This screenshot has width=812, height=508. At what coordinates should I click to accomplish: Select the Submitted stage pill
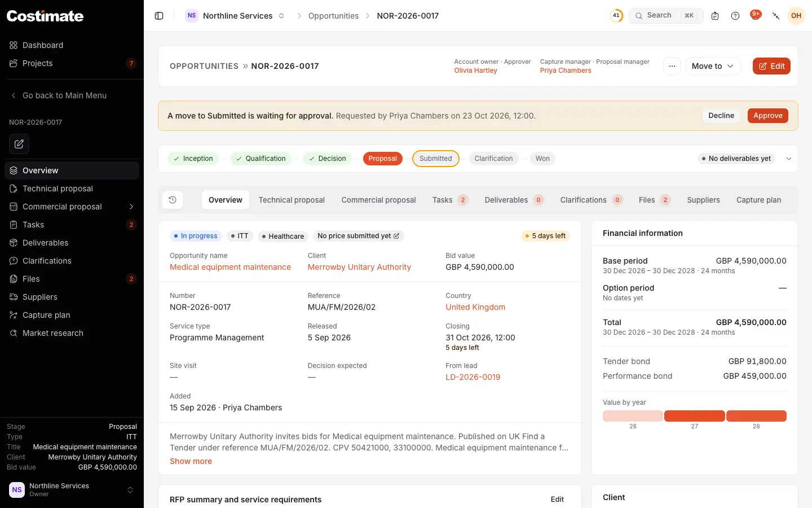[x=436, y=159]
